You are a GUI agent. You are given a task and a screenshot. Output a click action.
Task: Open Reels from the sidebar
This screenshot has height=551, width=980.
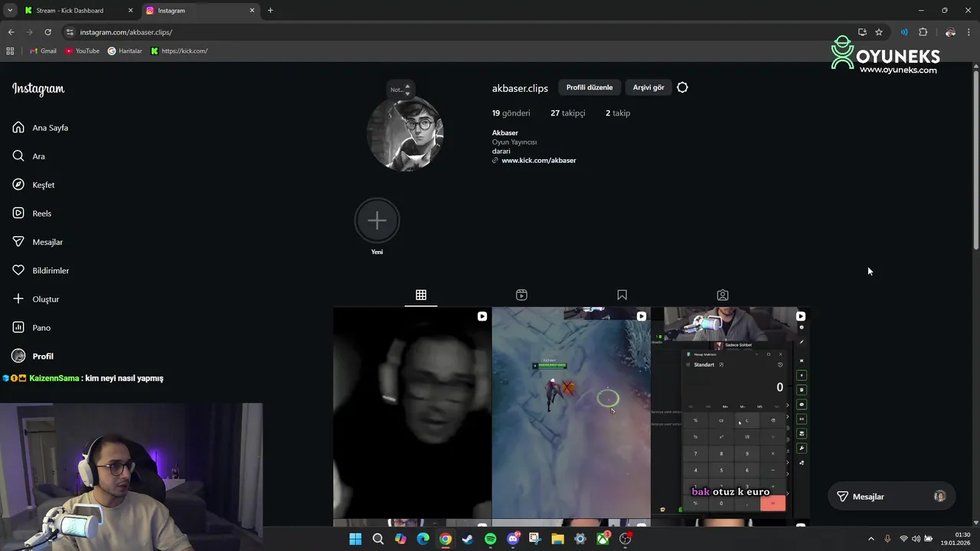[32, 214]
